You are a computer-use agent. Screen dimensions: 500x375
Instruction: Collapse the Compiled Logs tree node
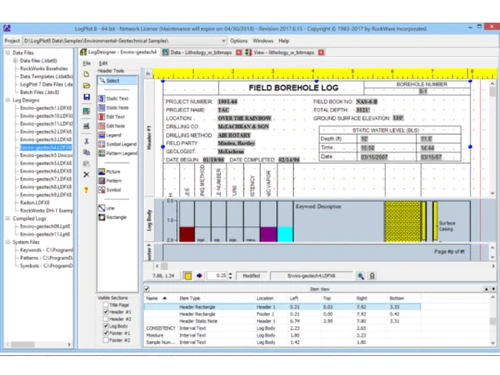click(x=8, y=218)
